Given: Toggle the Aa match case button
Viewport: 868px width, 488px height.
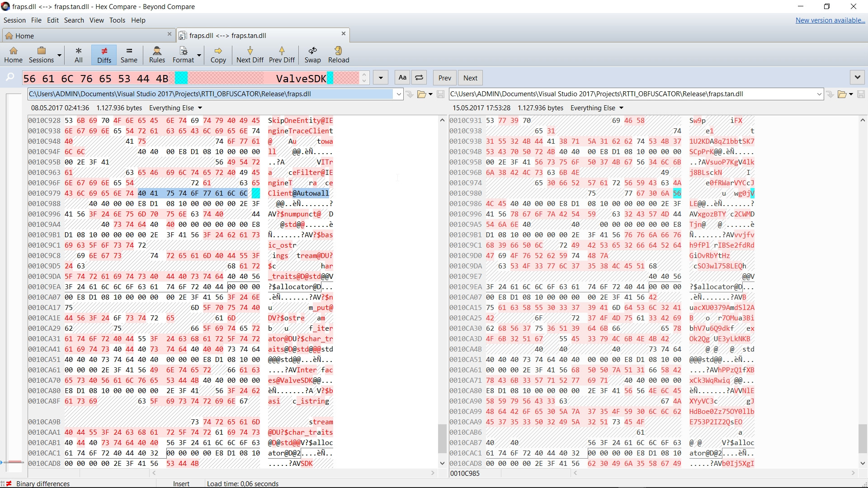Looking at the screenshot, I should click(x=402, y=78).
